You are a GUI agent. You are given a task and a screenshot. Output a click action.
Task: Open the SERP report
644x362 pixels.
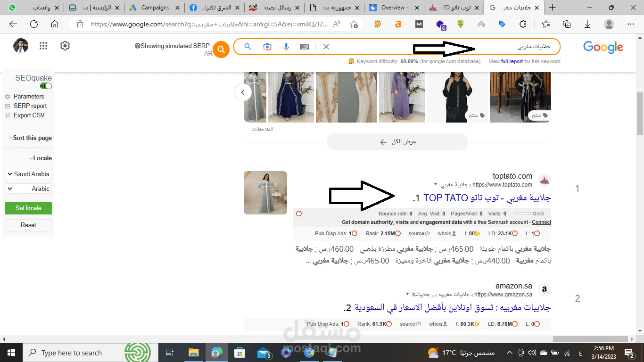pos(30,106)
